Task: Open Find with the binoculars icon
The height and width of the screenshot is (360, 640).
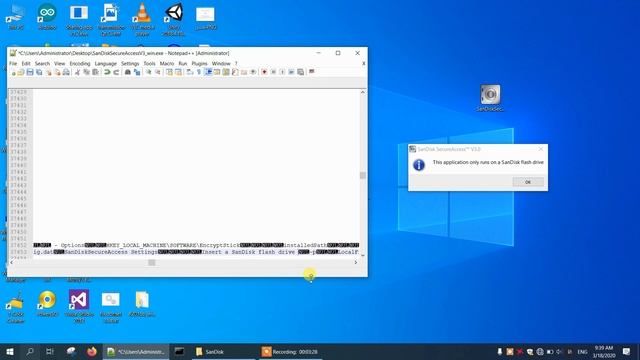Action: 127,72
